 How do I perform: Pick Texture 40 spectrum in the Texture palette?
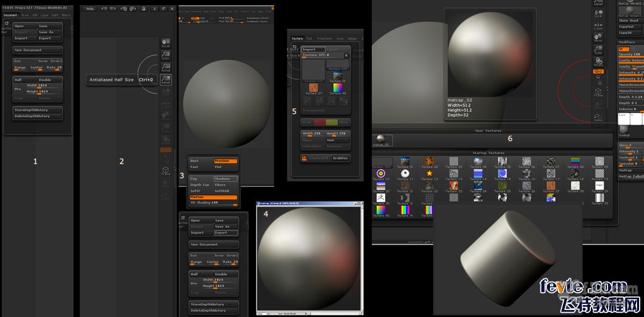pos(338,88)
